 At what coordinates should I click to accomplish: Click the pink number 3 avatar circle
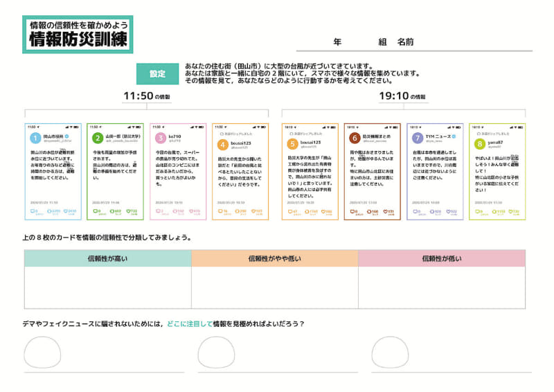tap(161, 138)
